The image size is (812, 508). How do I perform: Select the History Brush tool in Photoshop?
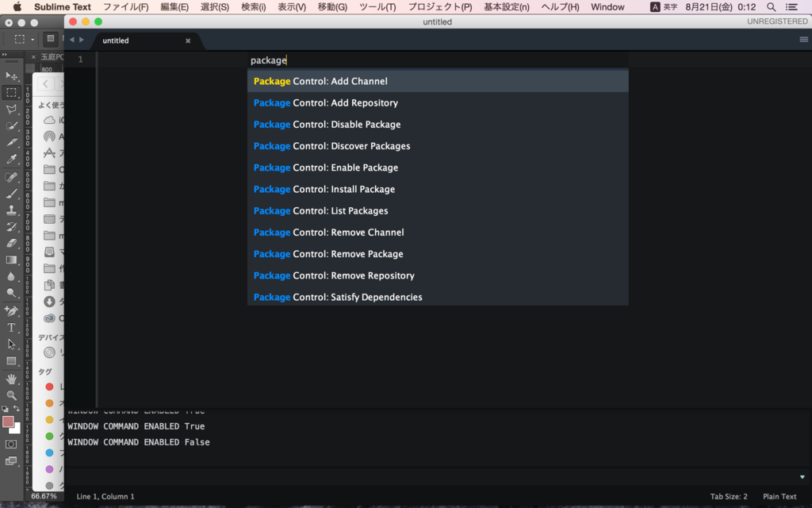pos(11,226)
